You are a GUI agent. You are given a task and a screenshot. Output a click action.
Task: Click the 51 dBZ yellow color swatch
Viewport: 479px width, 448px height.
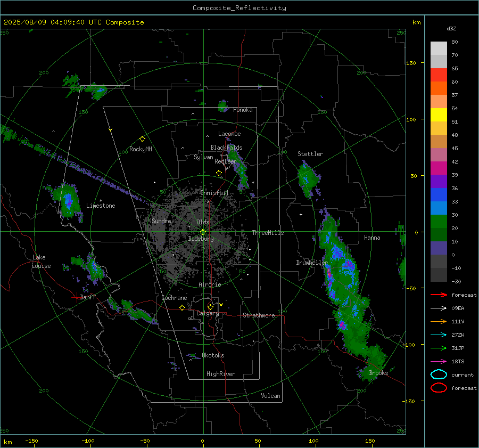click(x=439, y=115)
